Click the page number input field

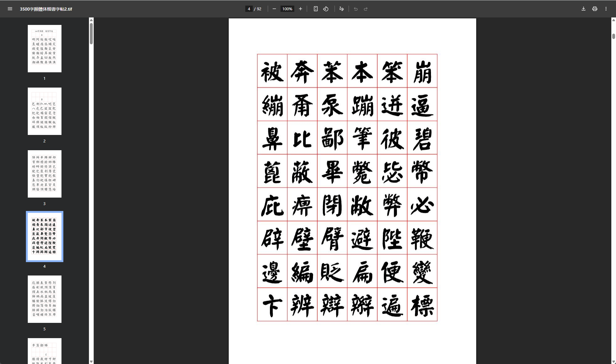[x=249, y=9]
